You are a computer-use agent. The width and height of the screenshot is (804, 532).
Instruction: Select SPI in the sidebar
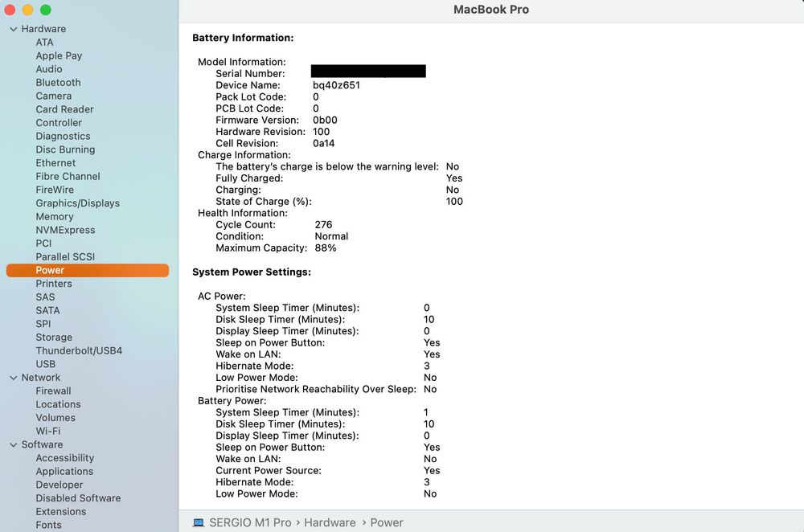[x=43, y=324]
